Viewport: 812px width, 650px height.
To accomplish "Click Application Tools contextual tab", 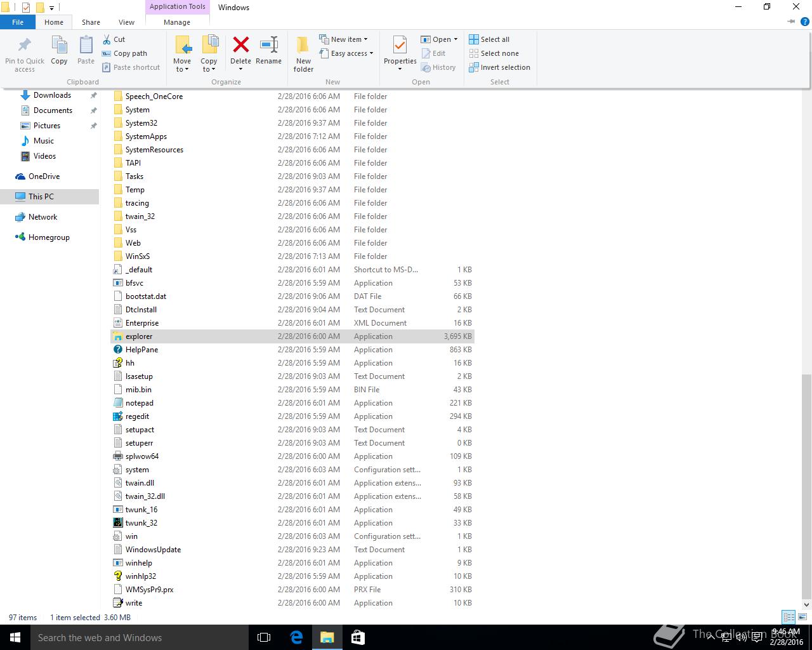I will [178, 7].
